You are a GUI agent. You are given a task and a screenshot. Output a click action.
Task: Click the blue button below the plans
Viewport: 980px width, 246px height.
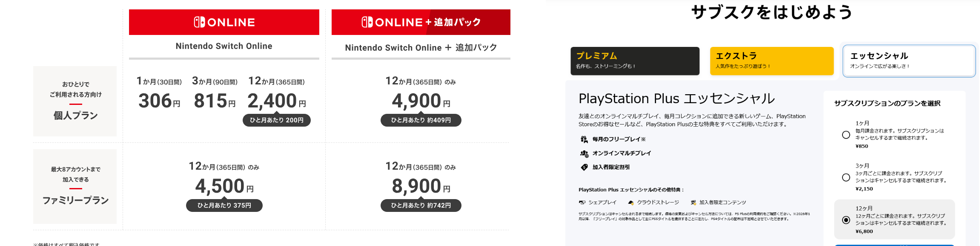pos(894,245)
